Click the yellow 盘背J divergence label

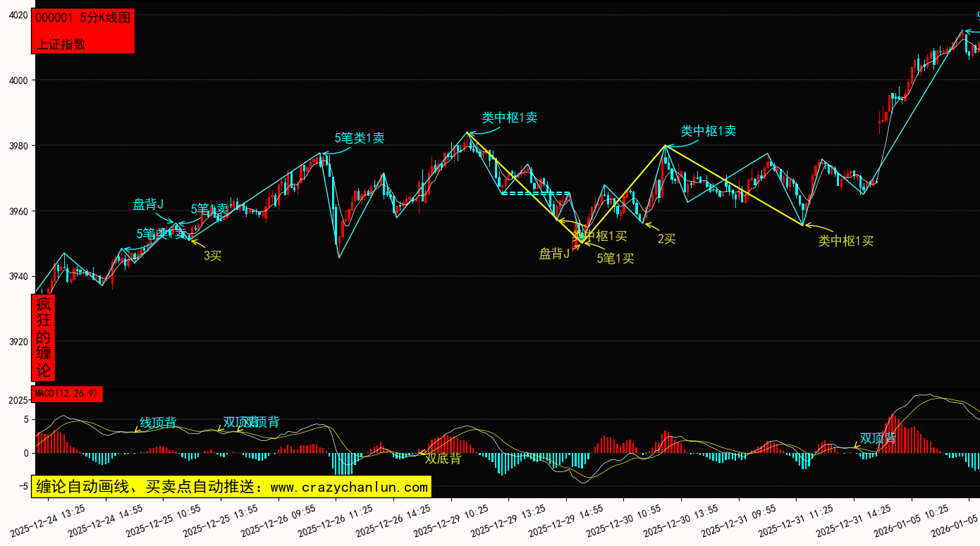point(554,254)
